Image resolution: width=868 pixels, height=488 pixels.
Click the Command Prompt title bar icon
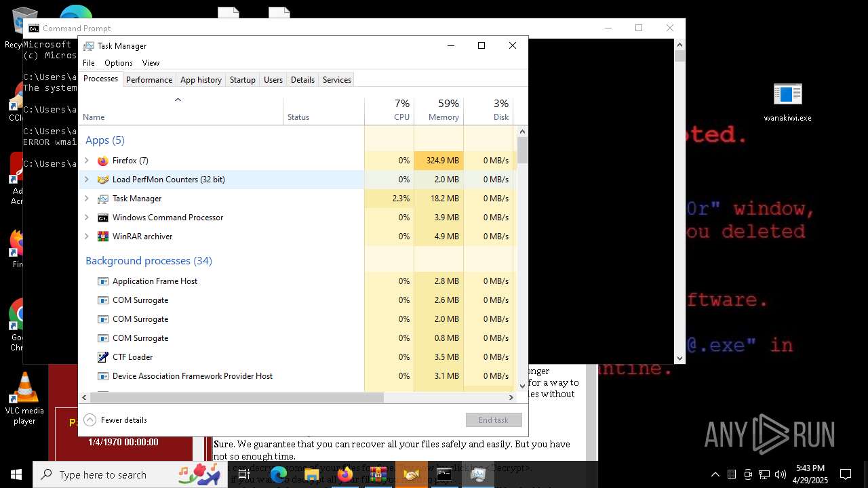pos(33,28)
